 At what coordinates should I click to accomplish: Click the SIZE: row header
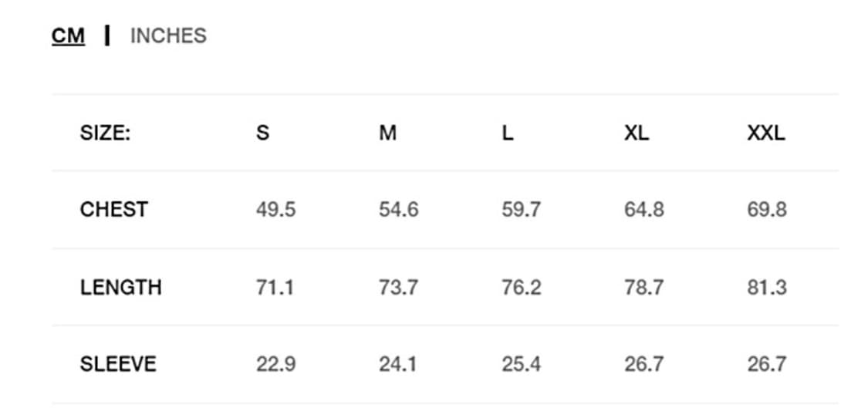coord(105,133)
